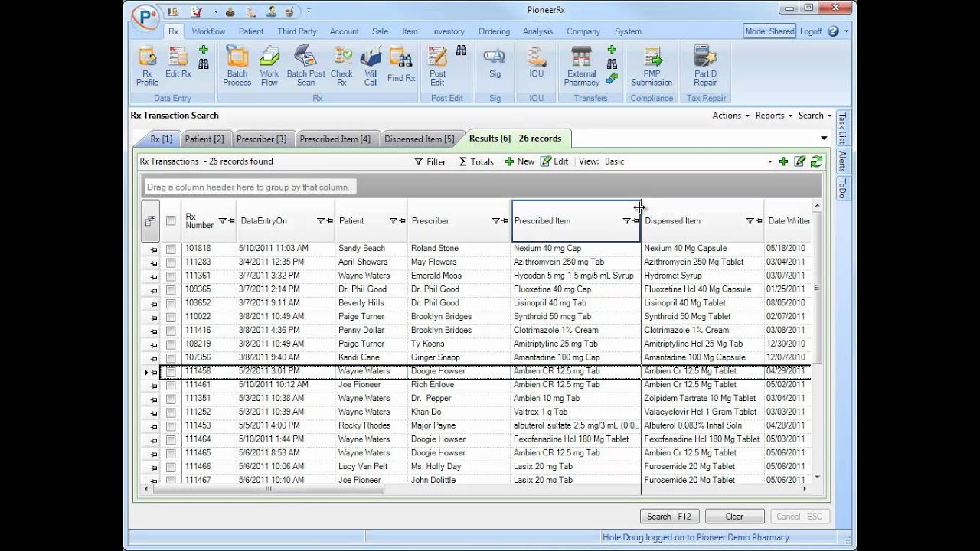
Task: Start Batch Post Scan
Action: 305,67
